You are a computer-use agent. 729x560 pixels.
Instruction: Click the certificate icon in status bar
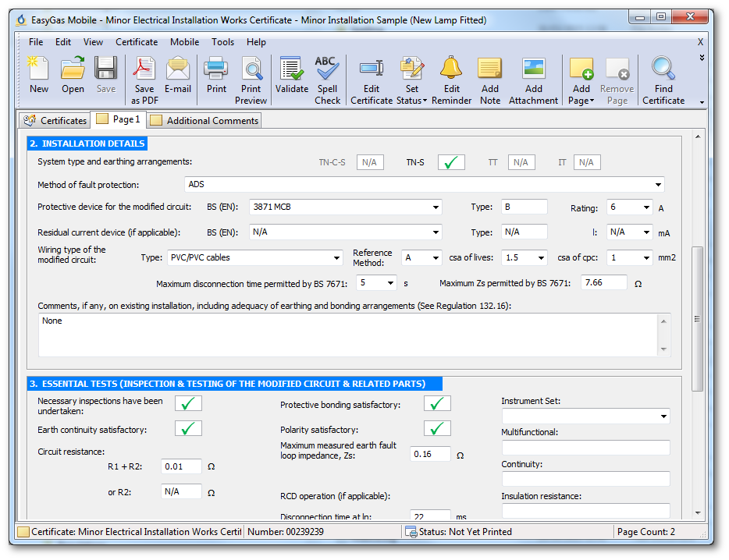coord(23,532)
